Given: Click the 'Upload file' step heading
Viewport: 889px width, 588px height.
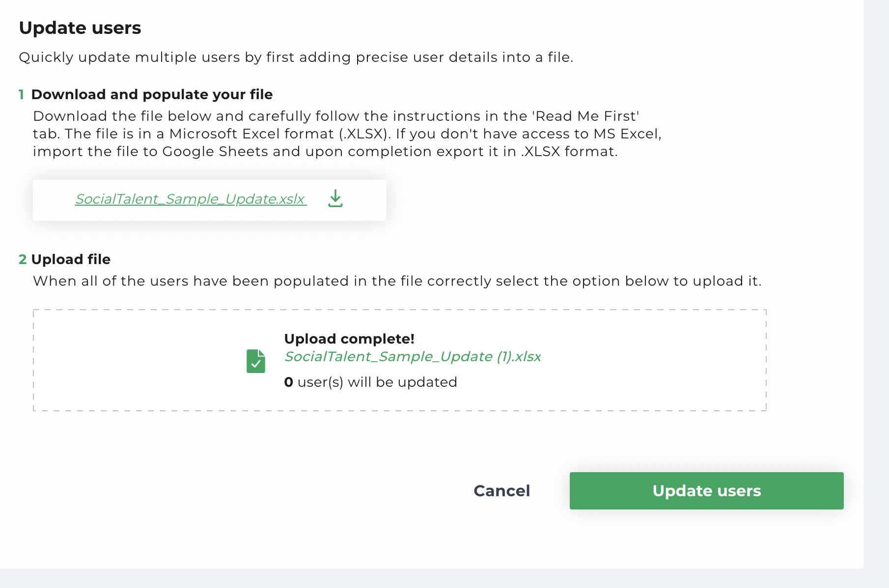Looking at the screenshot, I should 71,259.
